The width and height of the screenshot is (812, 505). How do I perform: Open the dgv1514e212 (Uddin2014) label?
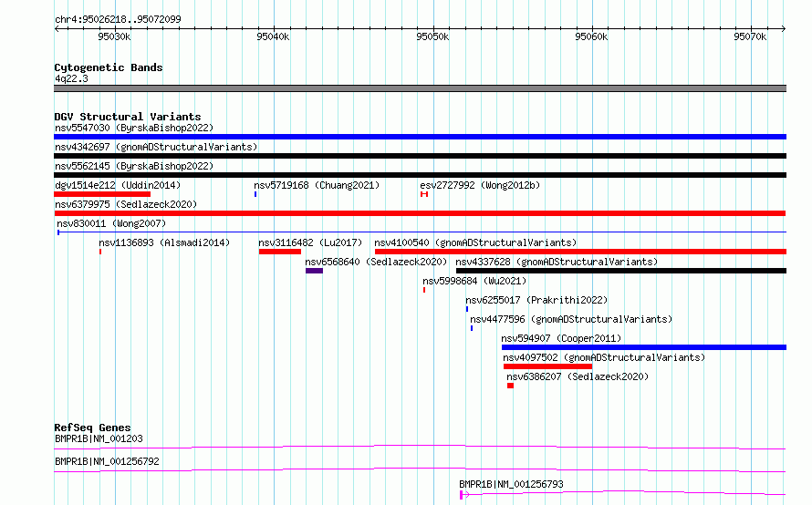118,185
